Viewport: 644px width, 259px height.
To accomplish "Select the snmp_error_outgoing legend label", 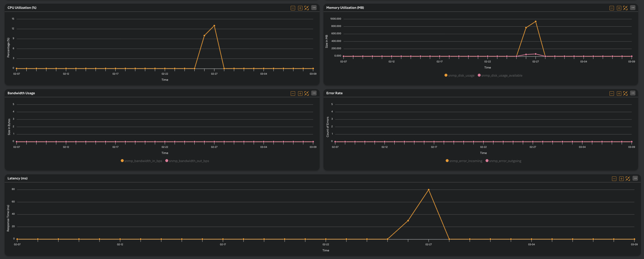I will [x=505, y=161].
